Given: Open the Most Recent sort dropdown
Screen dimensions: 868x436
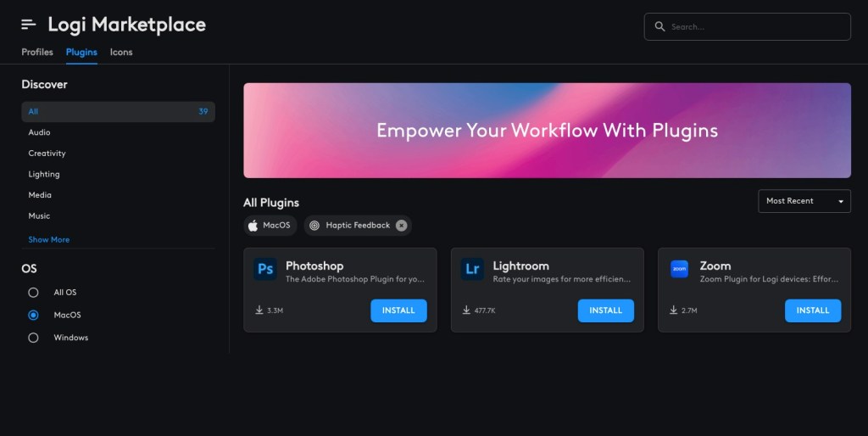Looking at the screenshot, I should point(804,201).
